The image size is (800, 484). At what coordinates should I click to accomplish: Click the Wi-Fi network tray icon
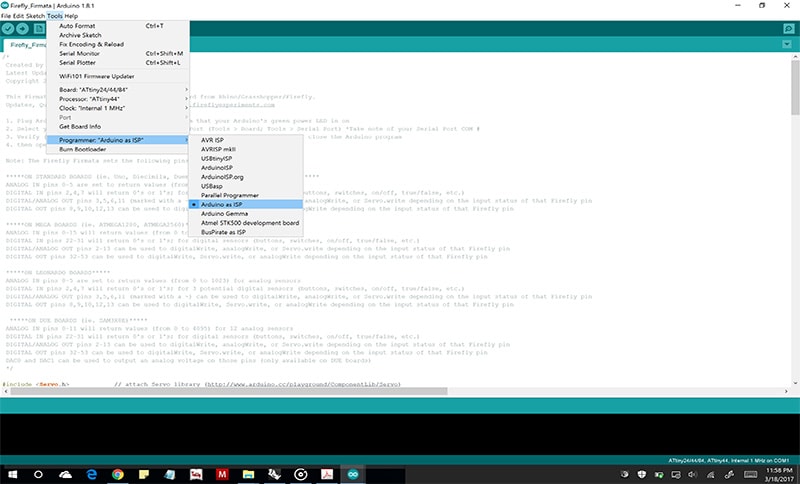710,475
